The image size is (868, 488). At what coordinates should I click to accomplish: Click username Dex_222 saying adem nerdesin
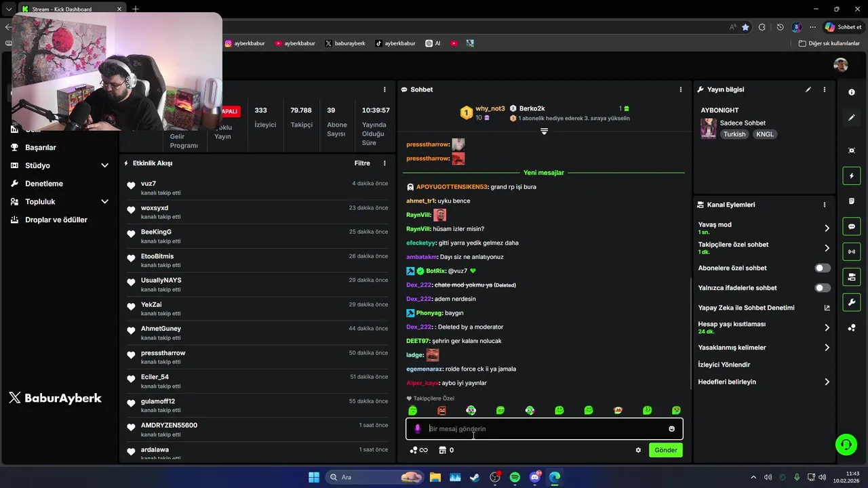point(418,299)
